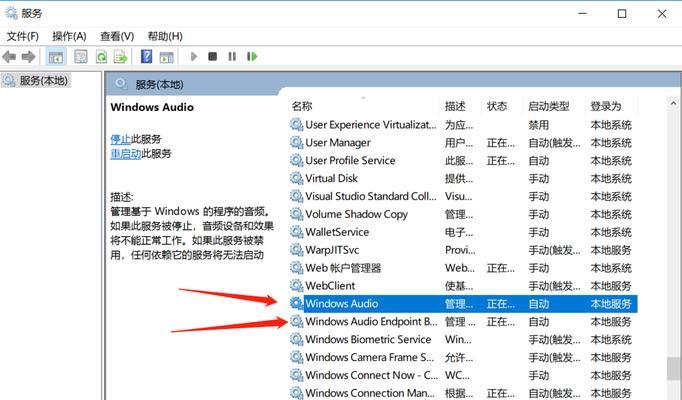This screenshot has height=400, width=682.
Task: Select Windows Audio Endpoint Builder service
Action: pos(463,321)
